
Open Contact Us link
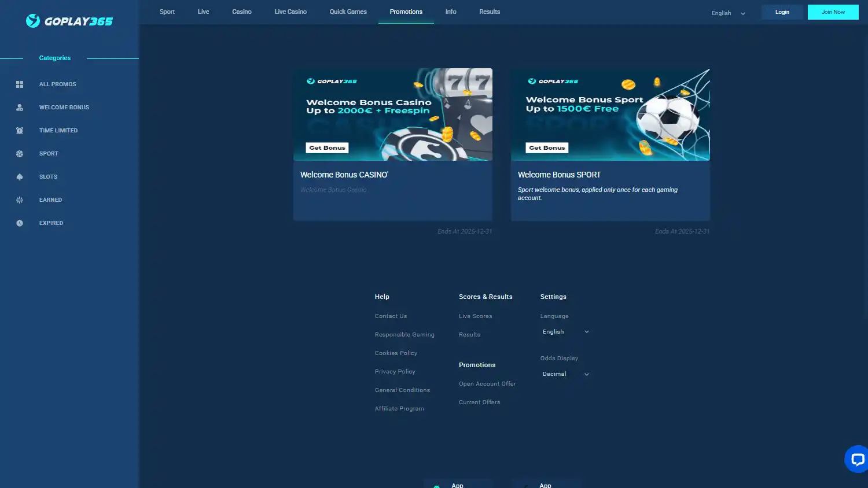[x=391, y=316]
